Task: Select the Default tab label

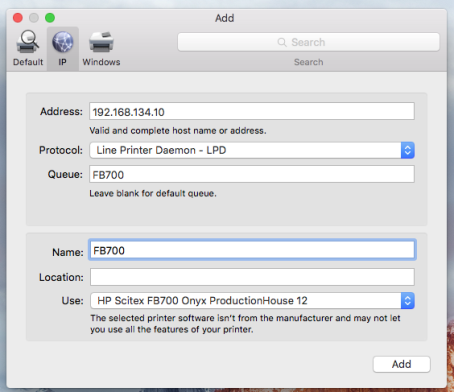Action: coord(28,62)
